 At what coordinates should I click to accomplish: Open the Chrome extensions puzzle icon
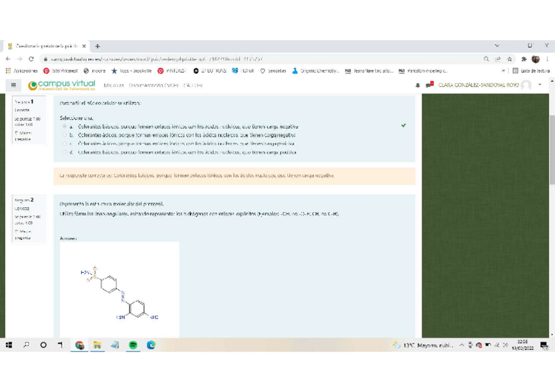pos(524,59)
